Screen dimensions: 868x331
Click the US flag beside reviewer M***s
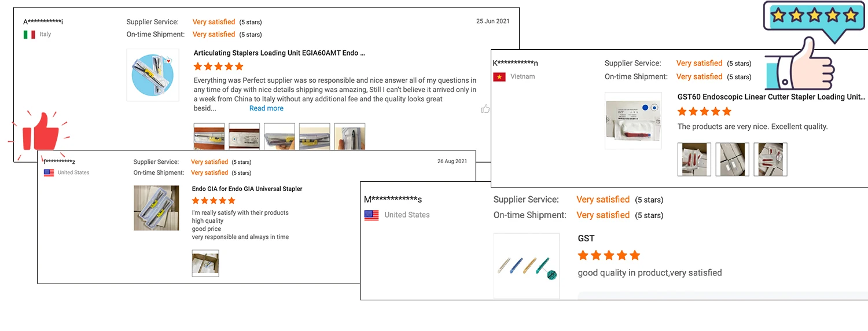point(371,215)
